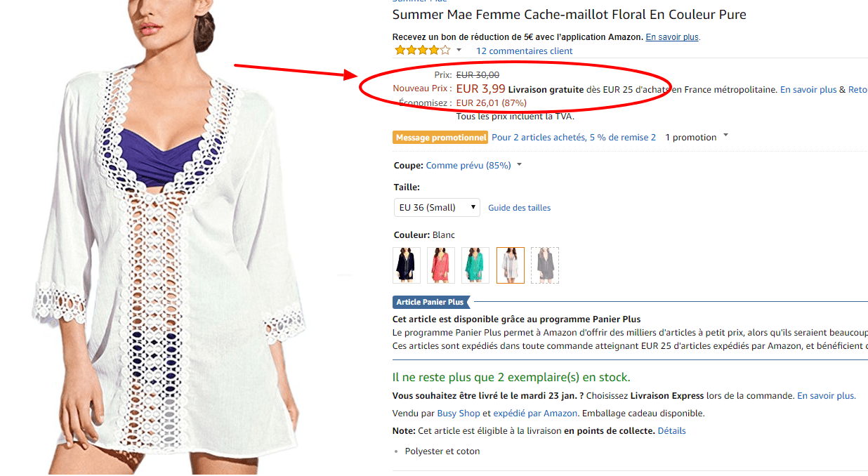Expand the 1 promotion dropdown arrow

[725, 136]
